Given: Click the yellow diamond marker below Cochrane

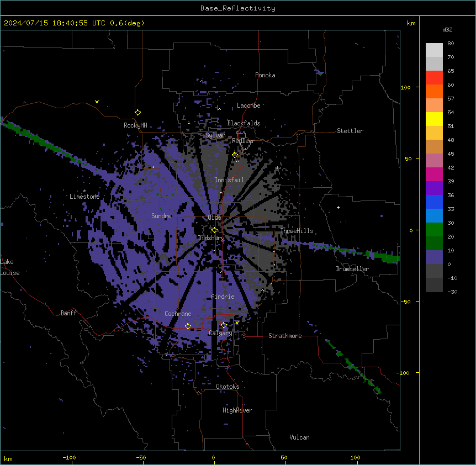Looking at the screenshot, I should click(x=188, y=326).
